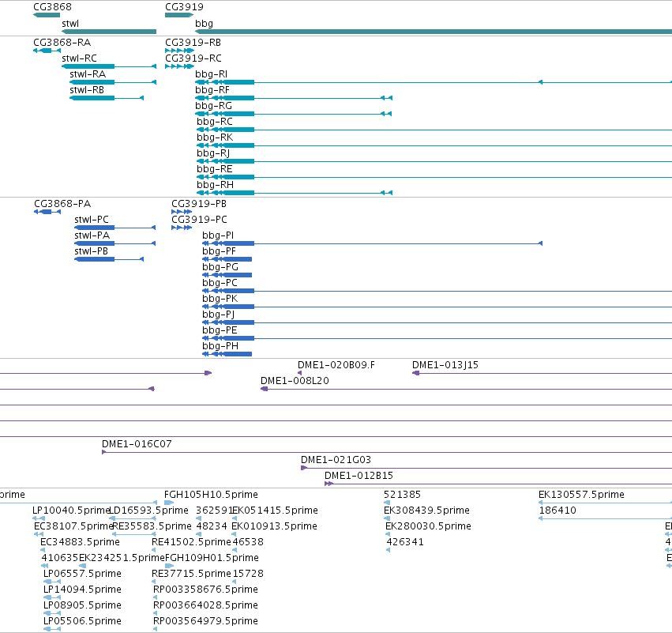Viewport: 672px width, 633px height.
Task: Click the bbg-PK protein label
Action: pyautogui.click(x=220, y=299)
